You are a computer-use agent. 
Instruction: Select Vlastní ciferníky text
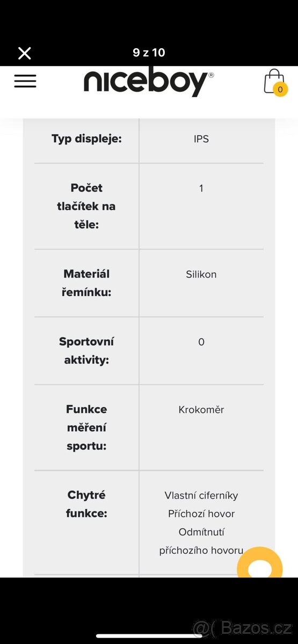[201, 495]
